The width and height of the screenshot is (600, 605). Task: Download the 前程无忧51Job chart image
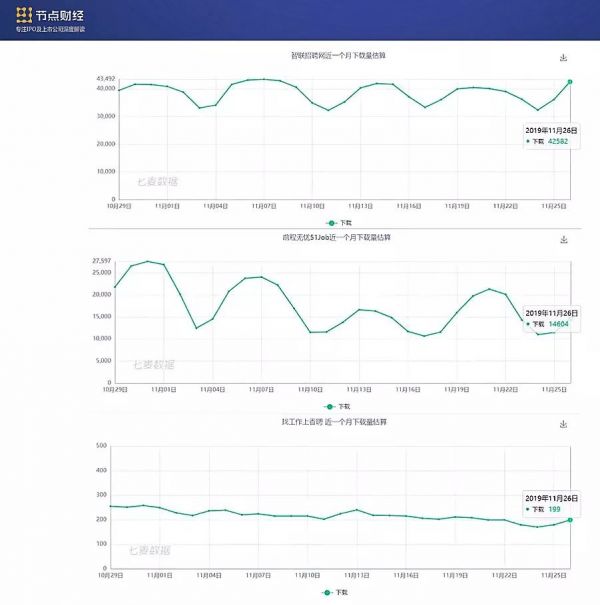pyautogui.click(x=563, y=240)
